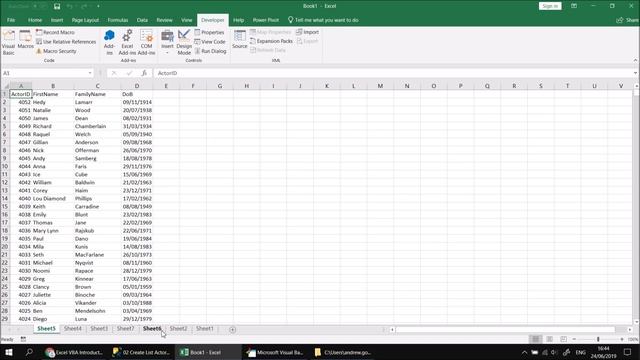Click in the formula bar

tap(392, 73)
